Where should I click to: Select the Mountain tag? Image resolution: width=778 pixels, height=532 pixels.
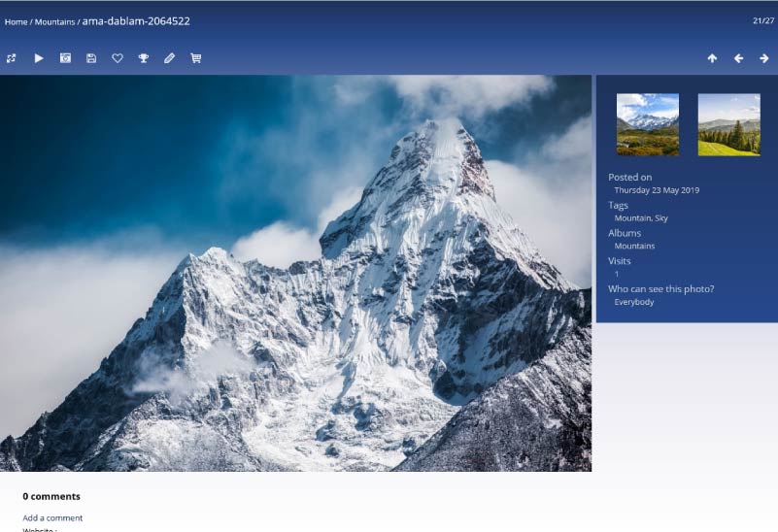632,218
